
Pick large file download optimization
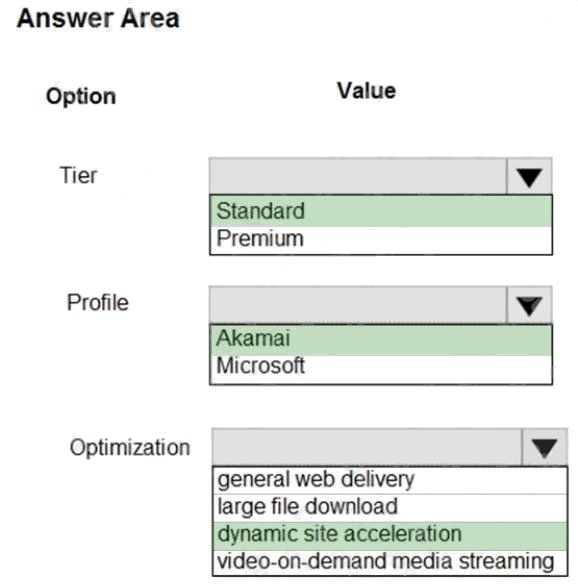390,508
